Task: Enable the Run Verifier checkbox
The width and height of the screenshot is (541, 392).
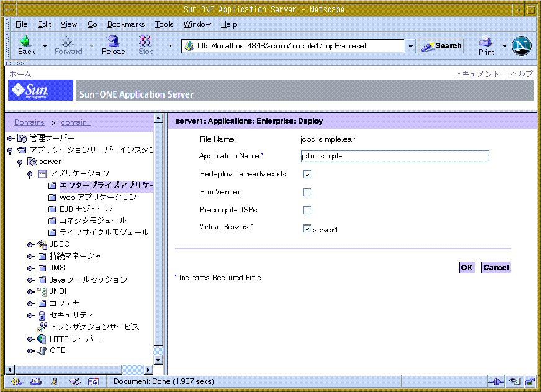Action: click(x=307, y=192)
